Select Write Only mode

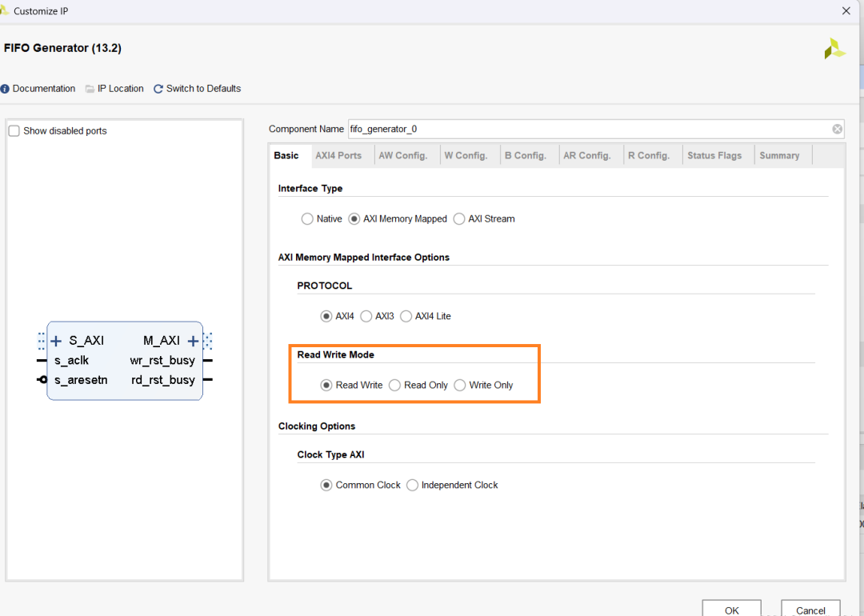click(460, 385)
